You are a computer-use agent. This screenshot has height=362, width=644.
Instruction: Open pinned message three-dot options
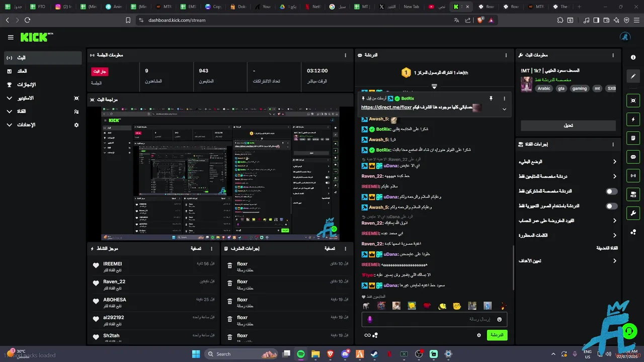[505, 99]
